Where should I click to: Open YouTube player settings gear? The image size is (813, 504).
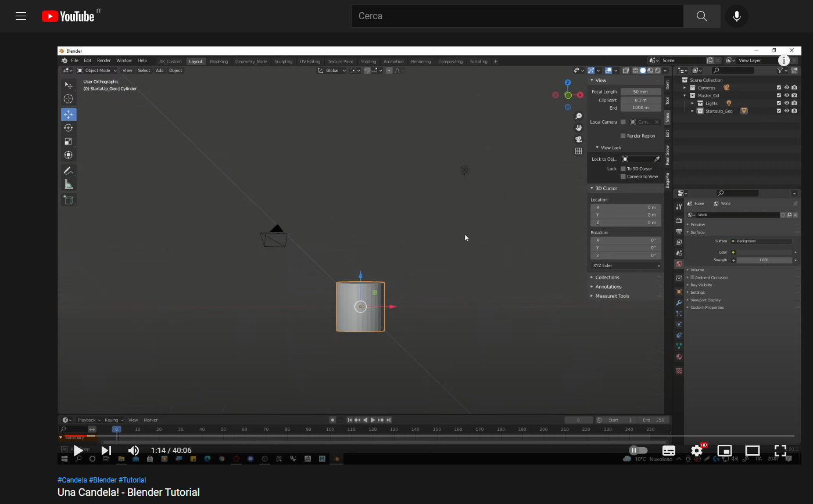click(697, 451)
